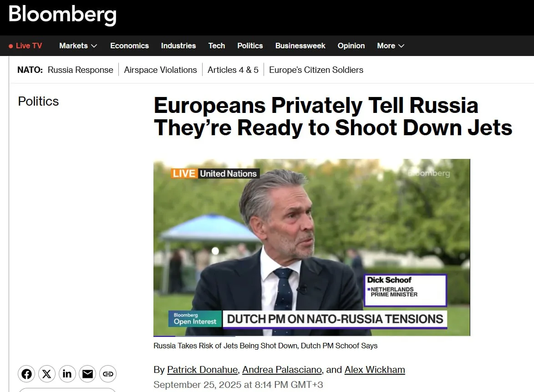Open Businessweek from the nav bar

[300, 46]
